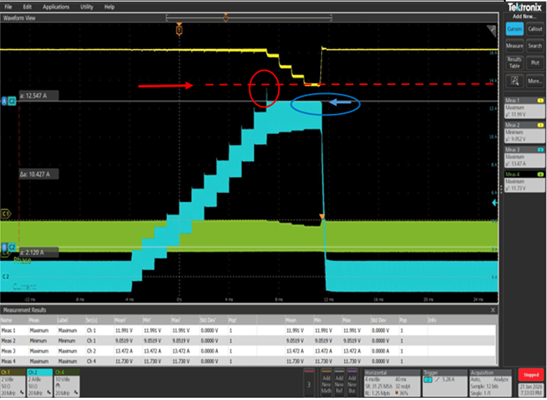547x400 pixels.
Task: Select cursor B handle at 2.120 A
Action: pyautogui.click(x=9, y=247)
